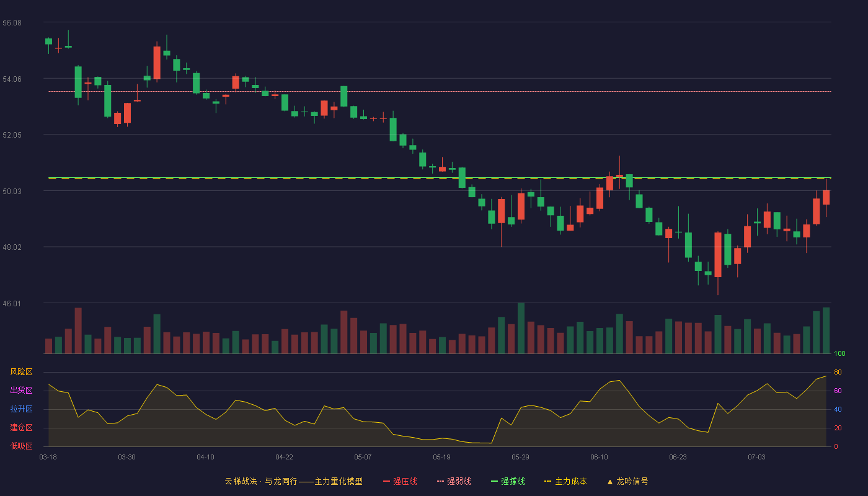868x496 pixels.
Task: Click the tallest green volume bar
Action: (x=521, y=328)
